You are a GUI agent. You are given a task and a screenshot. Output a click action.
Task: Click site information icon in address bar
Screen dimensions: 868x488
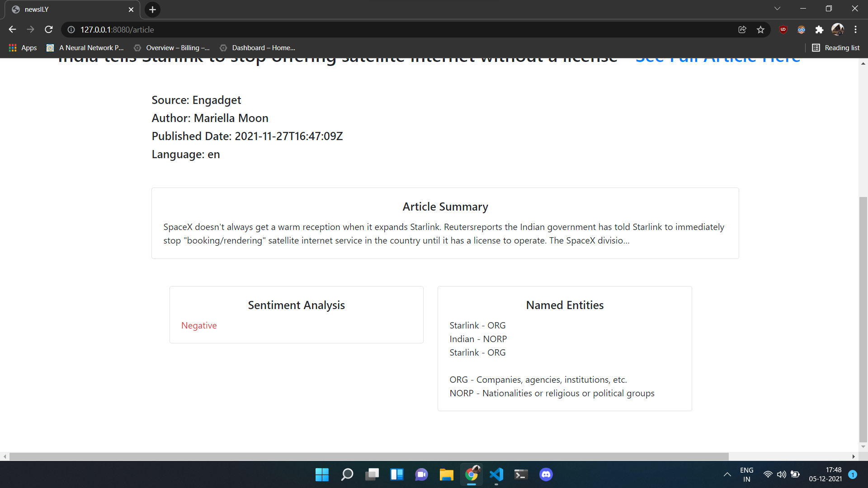pos(71,29)
